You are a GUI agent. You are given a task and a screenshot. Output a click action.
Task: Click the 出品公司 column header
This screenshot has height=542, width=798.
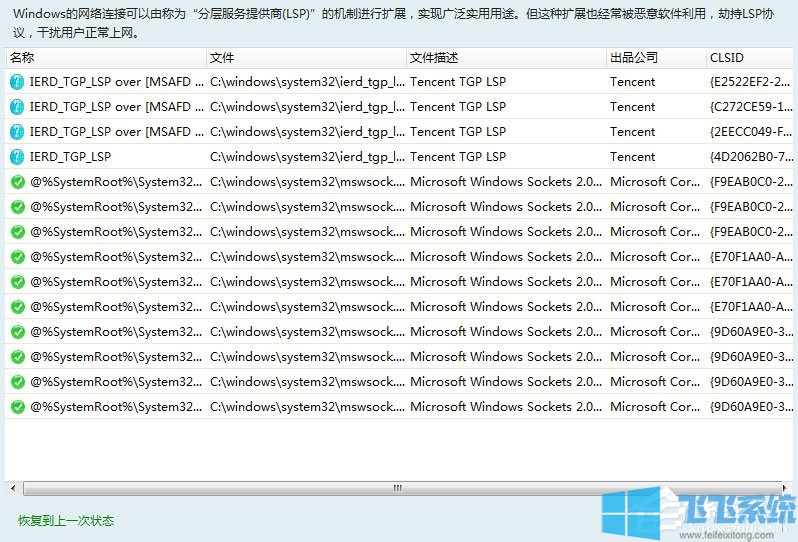(x=655, y=58)
